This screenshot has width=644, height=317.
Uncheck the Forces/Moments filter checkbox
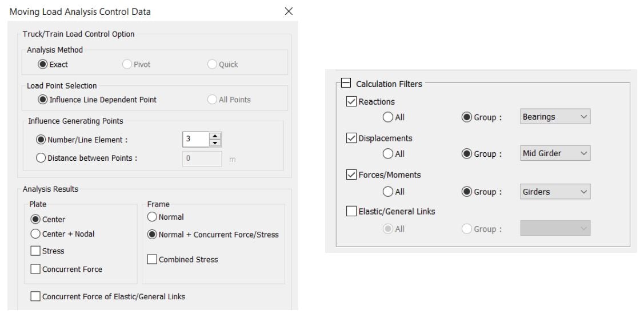pyautogui.click(x=351, y=175)
